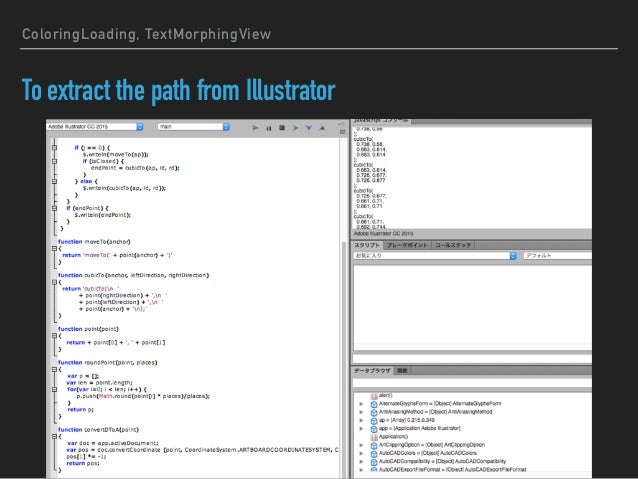This screenshot has height=479, width=638.
Task: Collapse the cubicTo function fold
Action: coord(55,282)
